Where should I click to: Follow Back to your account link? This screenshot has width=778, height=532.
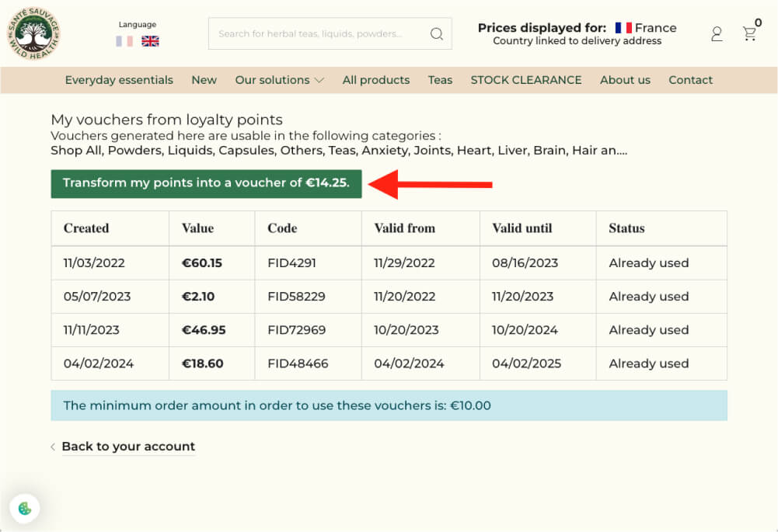coord(128,447)
